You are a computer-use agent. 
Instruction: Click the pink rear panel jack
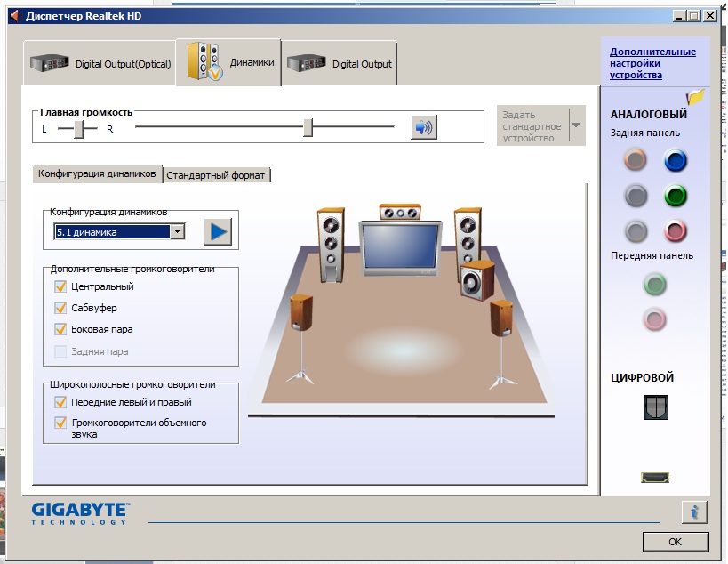[x=675, y=231]
